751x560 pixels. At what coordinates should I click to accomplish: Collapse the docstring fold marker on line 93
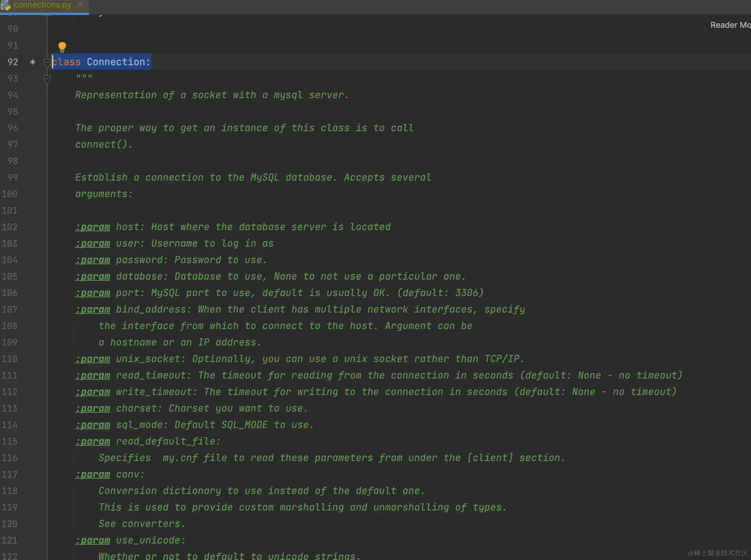47,79
